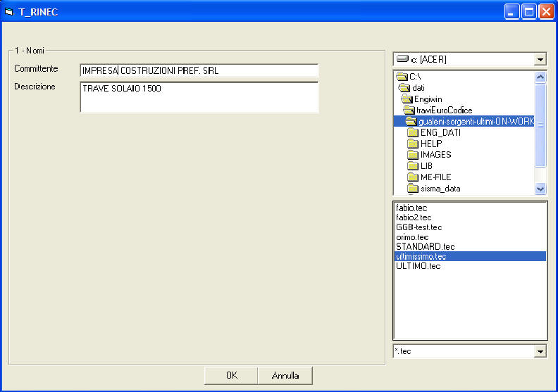Click inside the Committente text field
The image size is (558, 392).
pyautogui.click(x=199, y=70)
